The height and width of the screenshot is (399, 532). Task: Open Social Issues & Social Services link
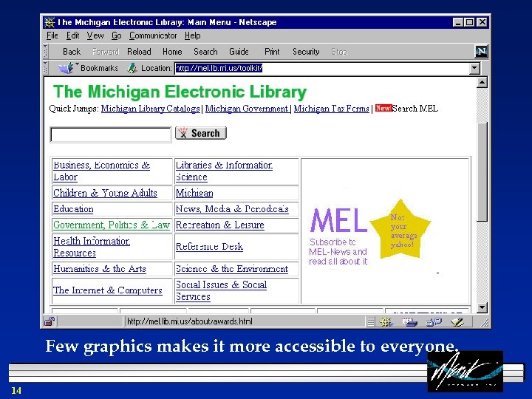click(x=221, y=290)
